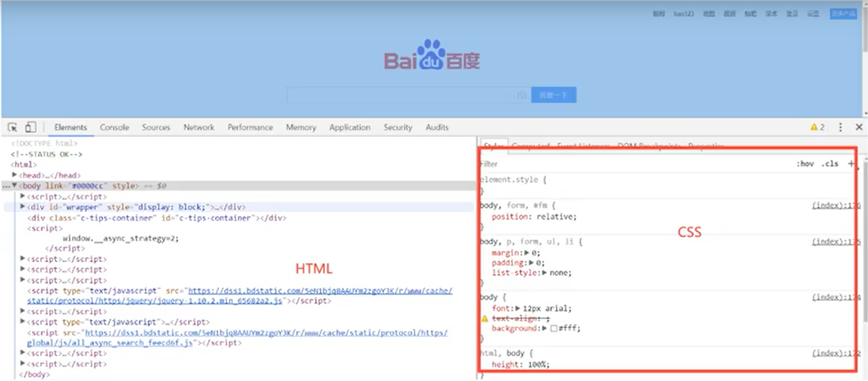This screenshot has width=868, height=381.
Task: Expand the list-style shorthand property
Action: click(545, 273)
